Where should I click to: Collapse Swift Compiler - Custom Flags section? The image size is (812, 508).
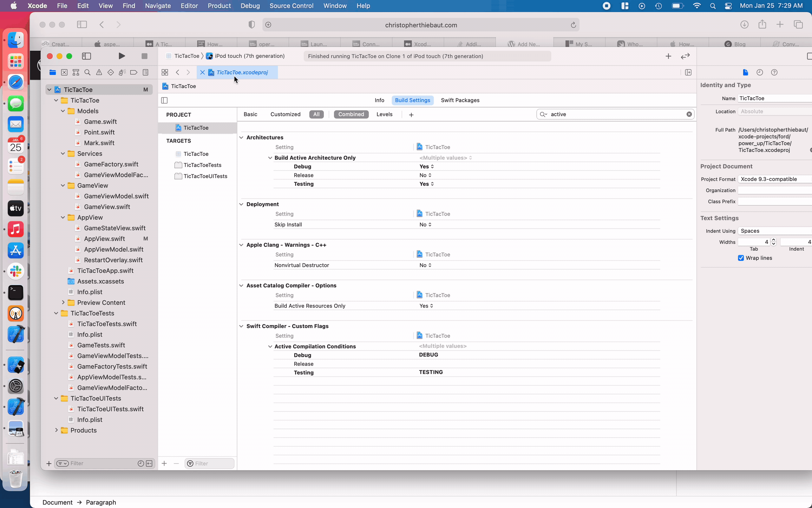(x=241, y=326)
